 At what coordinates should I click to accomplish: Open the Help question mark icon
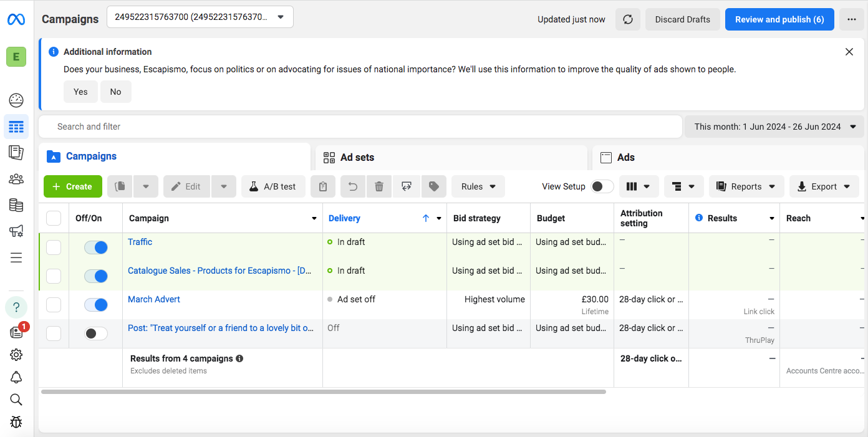click(16, 307)
